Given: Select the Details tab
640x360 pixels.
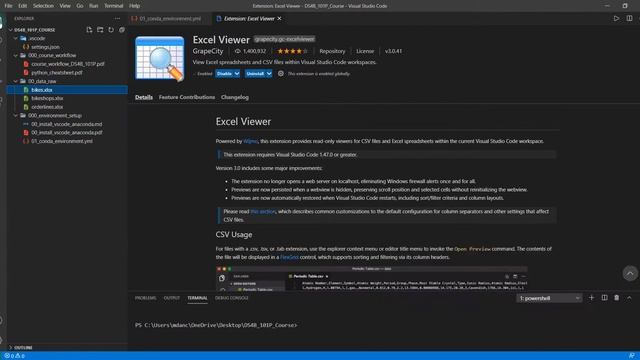Looking at the screenshot, I should (x=144, y=97).
